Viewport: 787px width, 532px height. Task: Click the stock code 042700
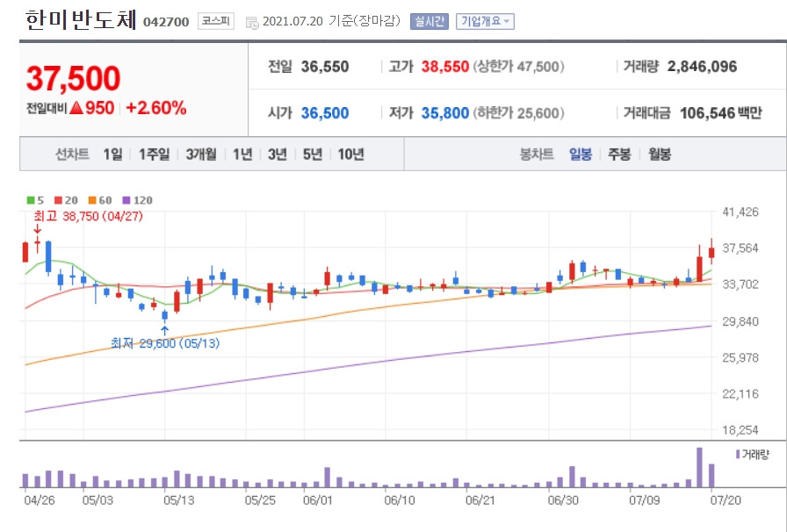(166, 22)
